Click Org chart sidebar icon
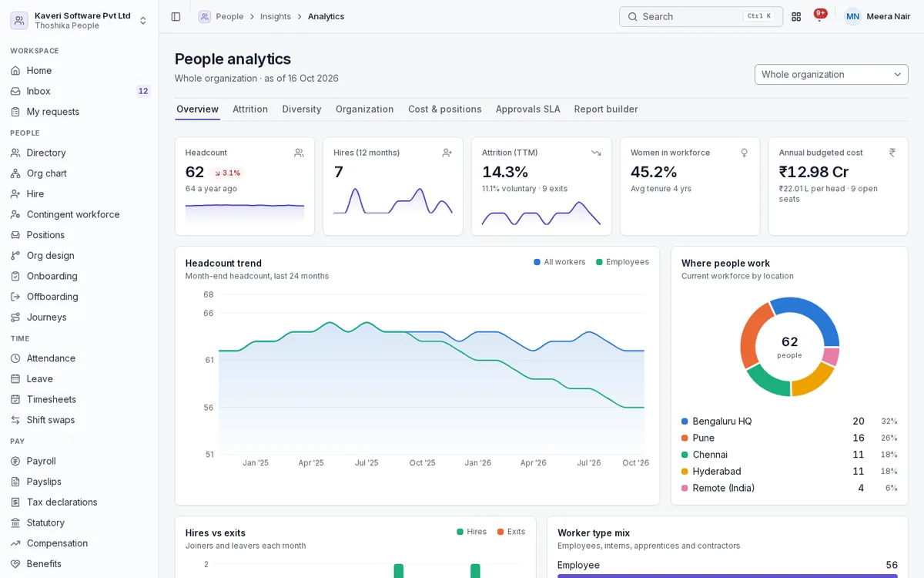The image size is (924, 578). pos(15,173)
